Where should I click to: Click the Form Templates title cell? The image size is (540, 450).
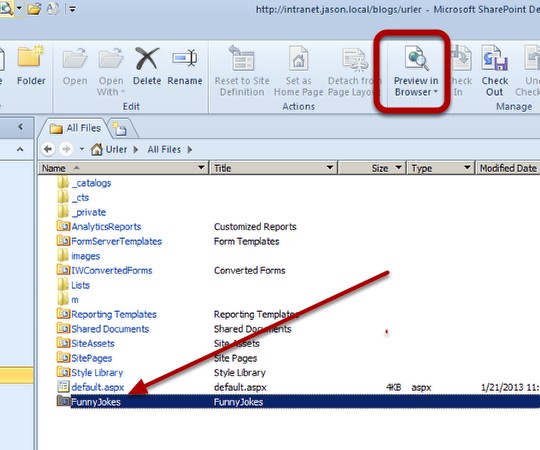247,241
